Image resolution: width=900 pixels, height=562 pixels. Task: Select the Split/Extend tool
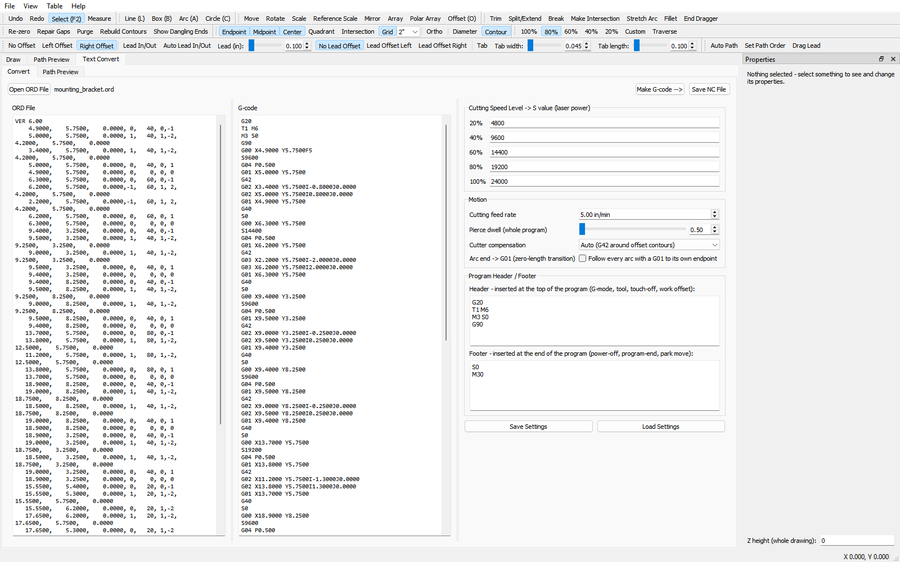(525, 18)
